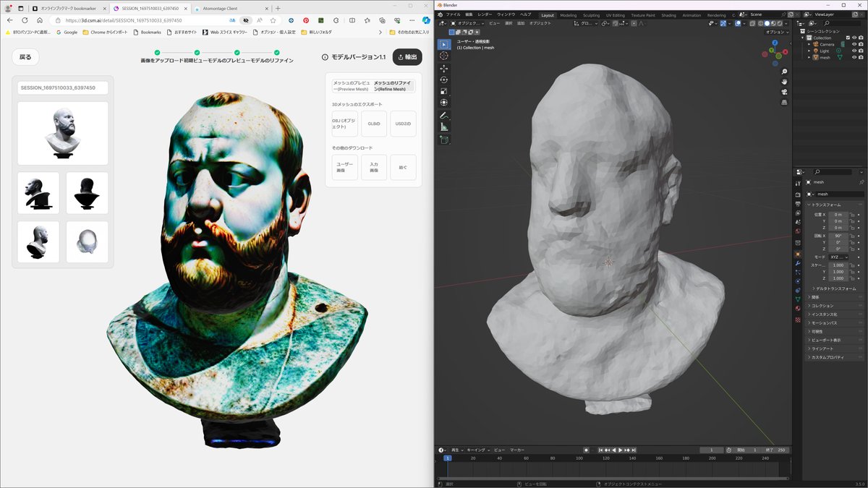Toggle Collection exclude checkbox in outliner
This screenshot has width=868, height=488.
[846, 38]
